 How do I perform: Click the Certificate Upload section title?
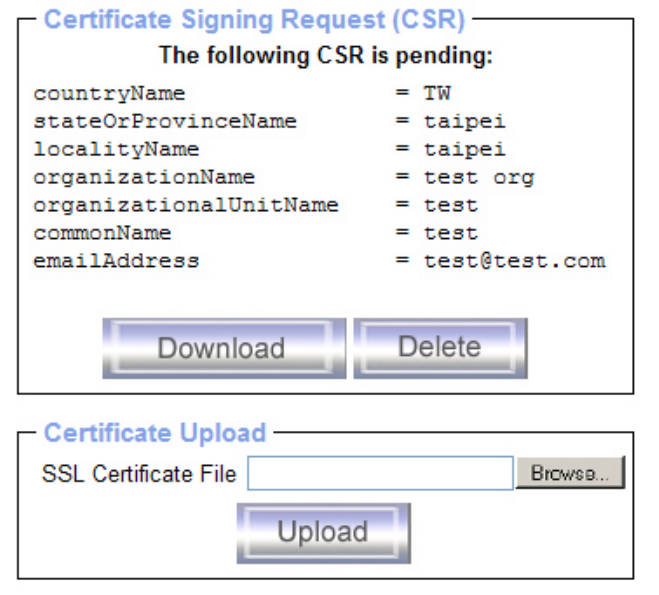coord(155,433)
